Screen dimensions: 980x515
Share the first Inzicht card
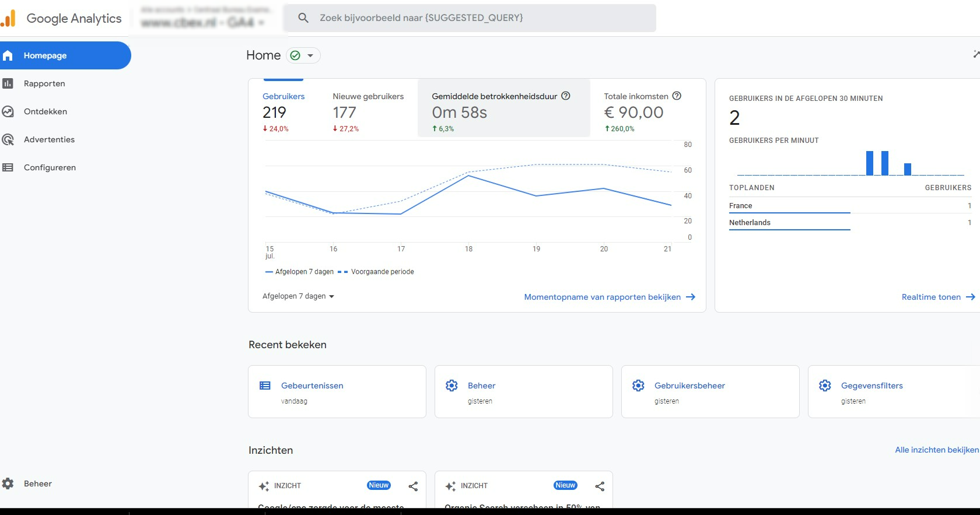point(413,486)
